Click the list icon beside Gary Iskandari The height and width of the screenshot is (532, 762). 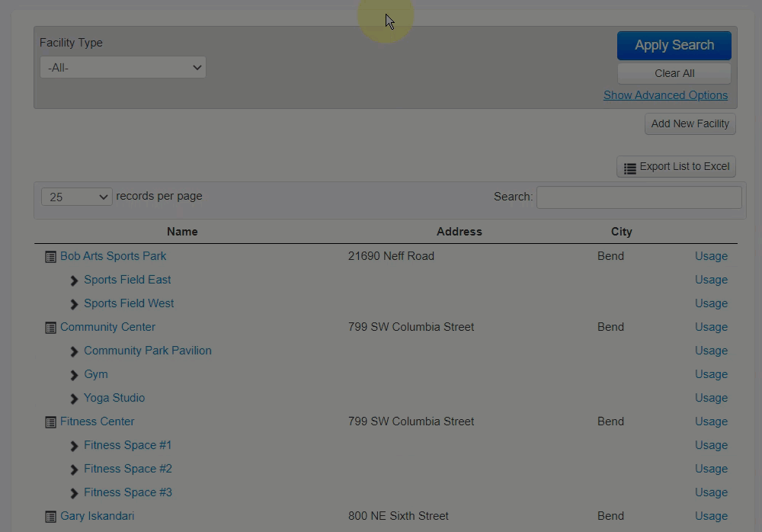coord(50,517)
